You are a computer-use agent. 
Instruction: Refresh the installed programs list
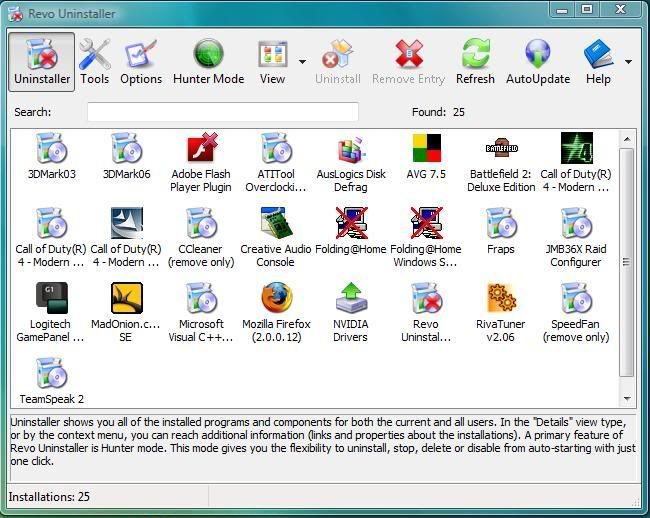coord(475,62)
